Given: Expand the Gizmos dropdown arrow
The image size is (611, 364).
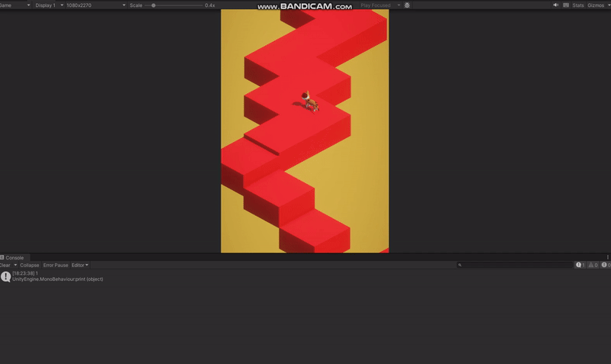Looking at the screenshot, I should click(608, 5).
